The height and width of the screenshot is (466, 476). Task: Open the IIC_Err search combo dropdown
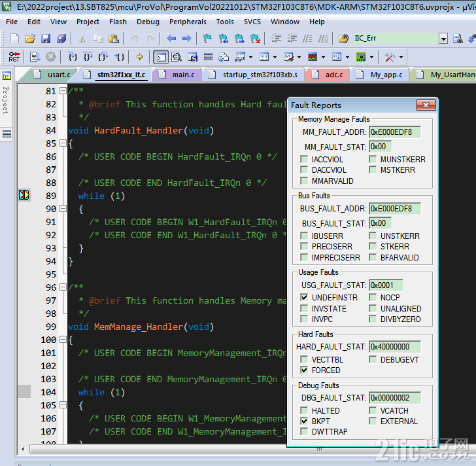point(443,39)
